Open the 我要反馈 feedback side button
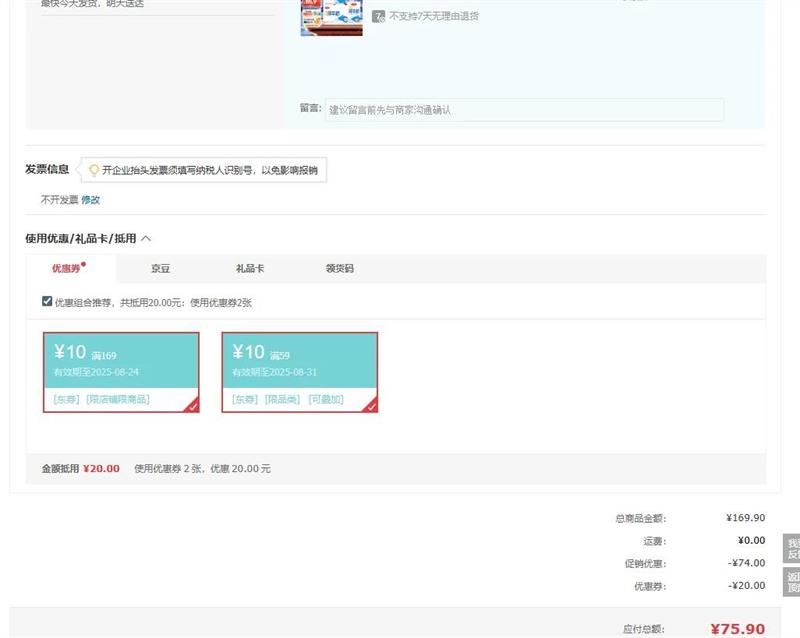 point(792,549)
